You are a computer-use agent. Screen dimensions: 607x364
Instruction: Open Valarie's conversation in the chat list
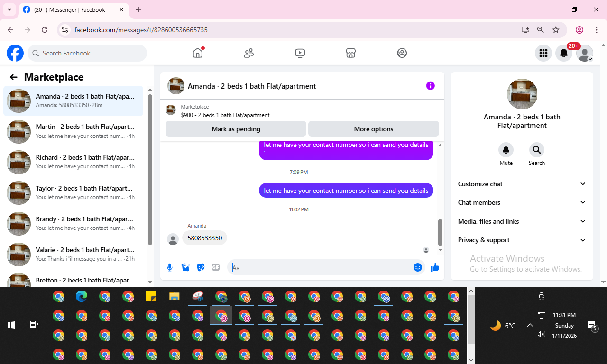pyautogui.click(x=74, y=255)
